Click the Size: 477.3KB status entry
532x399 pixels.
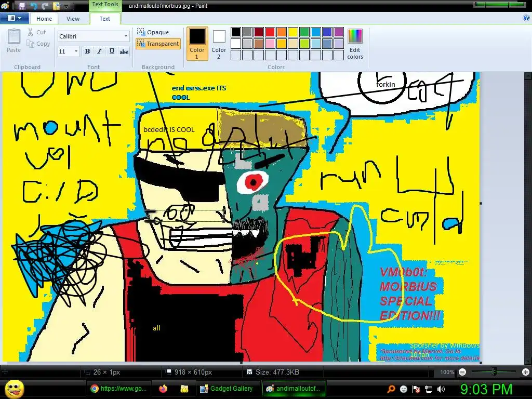pos(273,372)
